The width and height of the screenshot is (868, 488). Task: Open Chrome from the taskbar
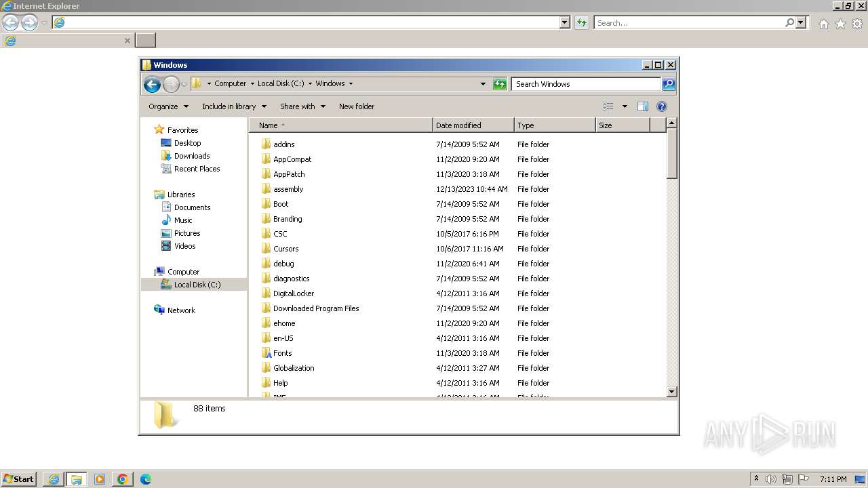tap(123, 479)
